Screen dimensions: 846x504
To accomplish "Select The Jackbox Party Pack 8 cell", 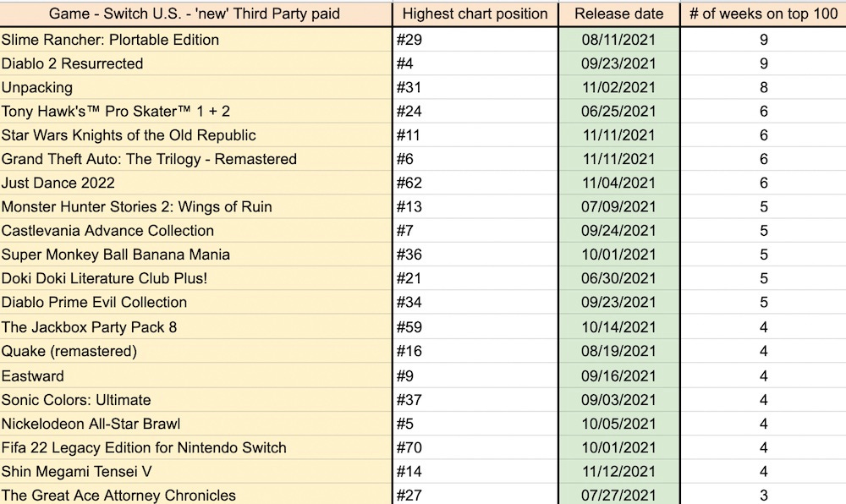I will click(x=195, y=327).
